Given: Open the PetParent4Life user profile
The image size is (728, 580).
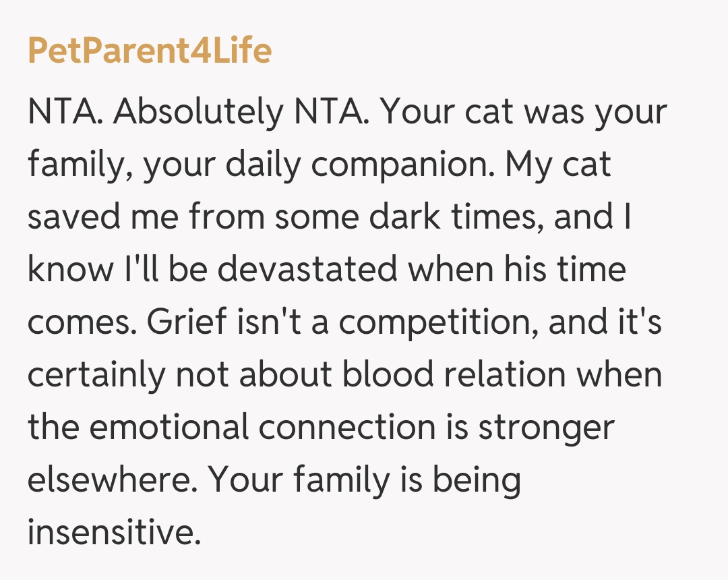Looking at the screenshot, I should click(x=149, y=51).
